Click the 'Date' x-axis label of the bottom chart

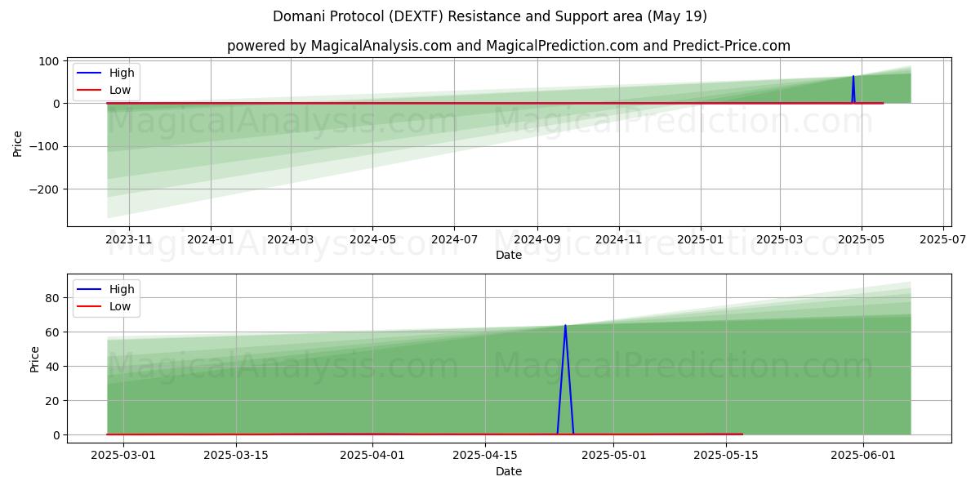click(509, 471)
